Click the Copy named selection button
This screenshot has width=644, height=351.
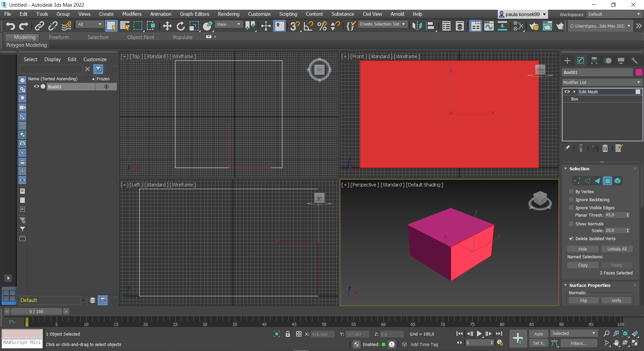click(583, 265)
